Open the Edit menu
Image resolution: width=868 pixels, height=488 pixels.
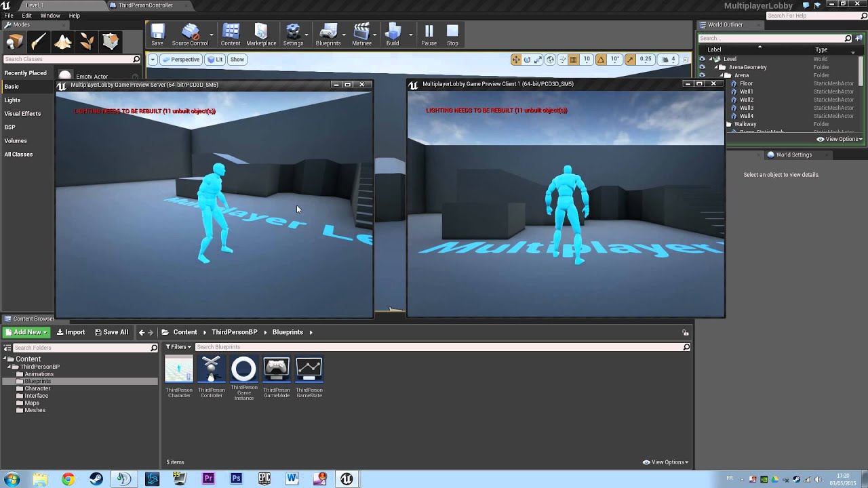[x=26, y=16]
